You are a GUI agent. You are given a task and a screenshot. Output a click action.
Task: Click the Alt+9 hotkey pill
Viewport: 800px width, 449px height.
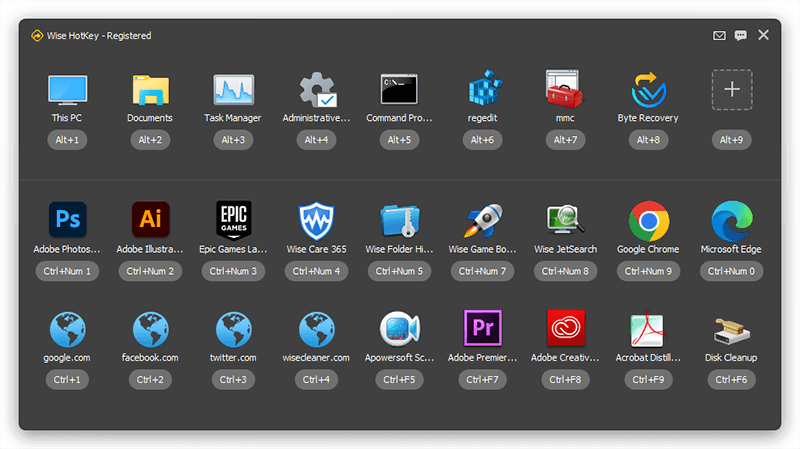[x=732, y=140]
